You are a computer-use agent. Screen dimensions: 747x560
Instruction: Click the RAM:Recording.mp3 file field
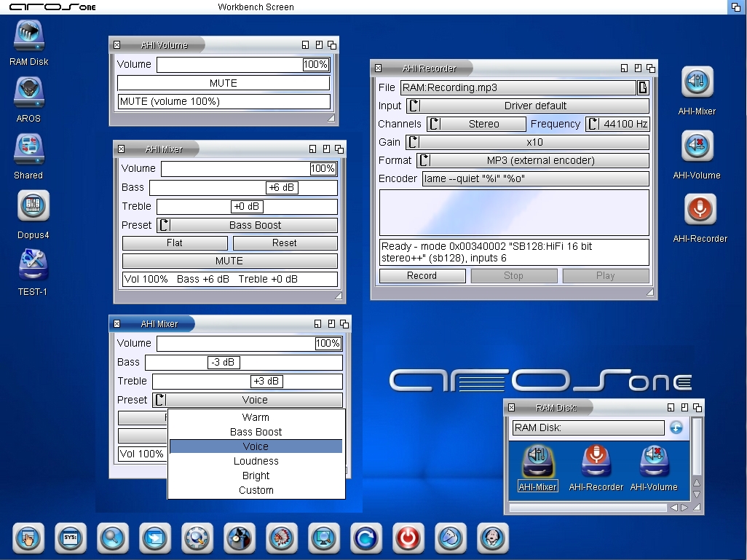(518, 87)
